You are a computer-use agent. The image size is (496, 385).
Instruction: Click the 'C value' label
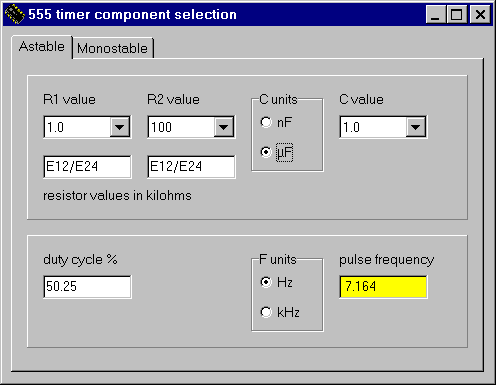pyautogui.click(x=361, y=100)
